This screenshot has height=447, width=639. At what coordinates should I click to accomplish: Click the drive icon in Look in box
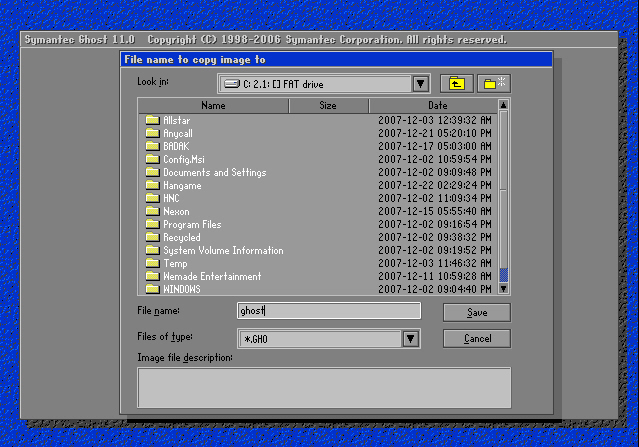click(x=232, y=84)
